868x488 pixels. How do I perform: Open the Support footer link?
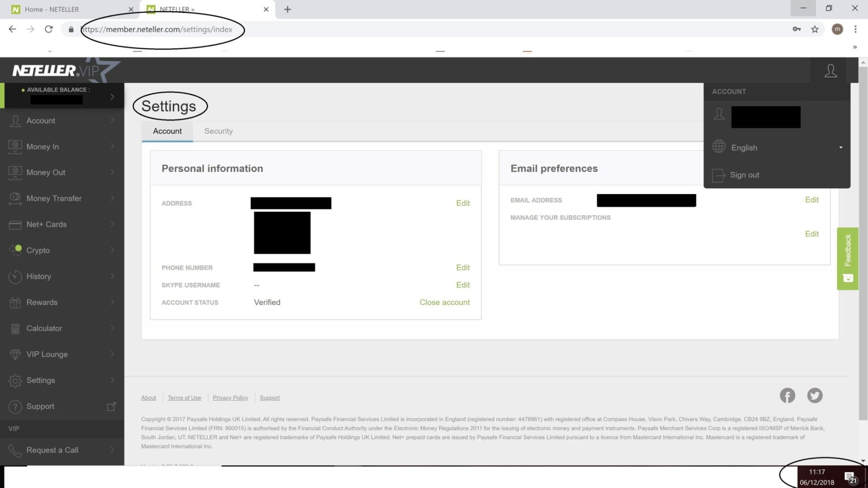point(269,398)
